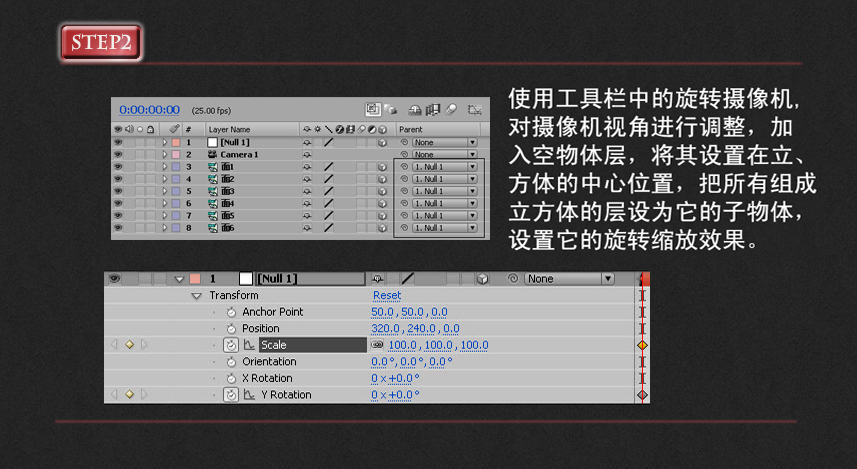This screenshot has height=469, width=857.
Task: Toggle Scale keyframe diamond at current time
Action: (130, 345)
